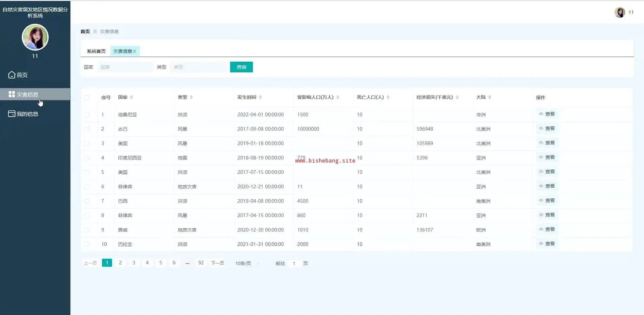
Task: Close the 灾害信息 tab with its X
Action: click(135, 51)
